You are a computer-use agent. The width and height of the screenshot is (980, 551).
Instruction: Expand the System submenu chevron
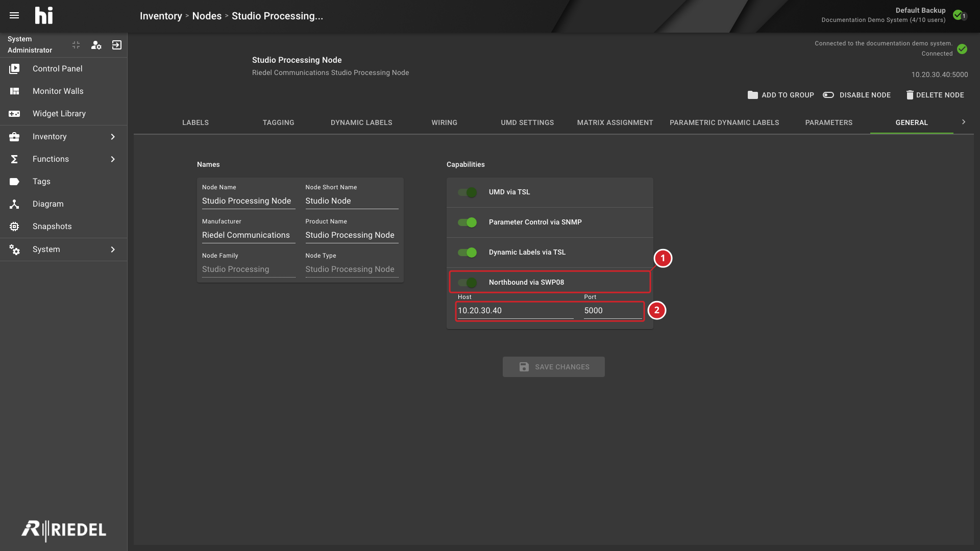[113, 249]
